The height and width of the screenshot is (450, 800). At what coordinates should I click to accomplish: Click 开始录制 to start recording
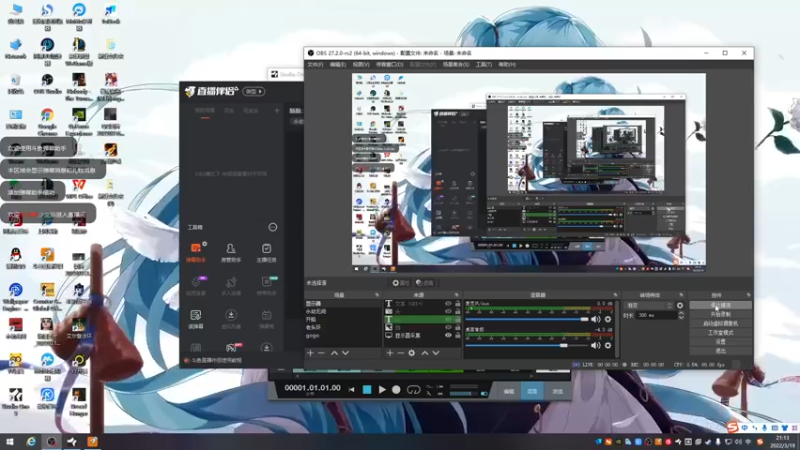(x=720, y=314)
